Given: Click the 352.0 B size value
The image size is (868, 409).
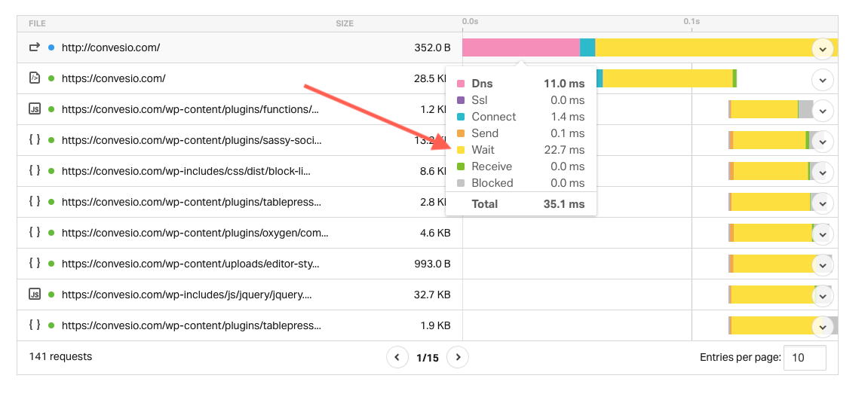Looking at the screenshot, I should pyautogui.click(x=432, y=47).
